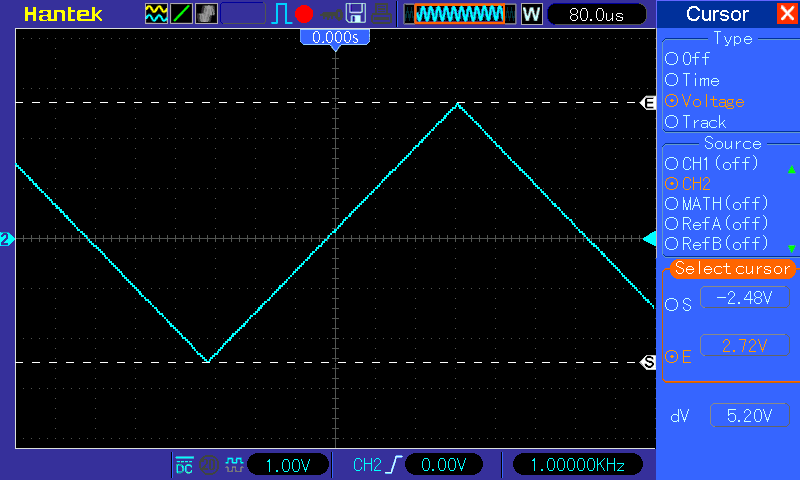Select RefB(off) as cursor source
Screen dimensions: 800x480
tap(717, 243)
